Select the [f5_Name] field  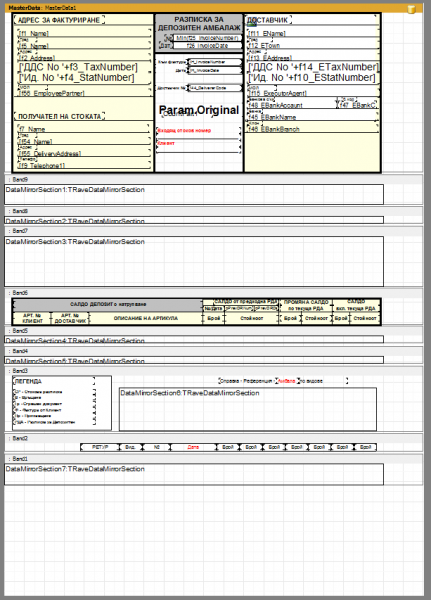tap(84, 46)
